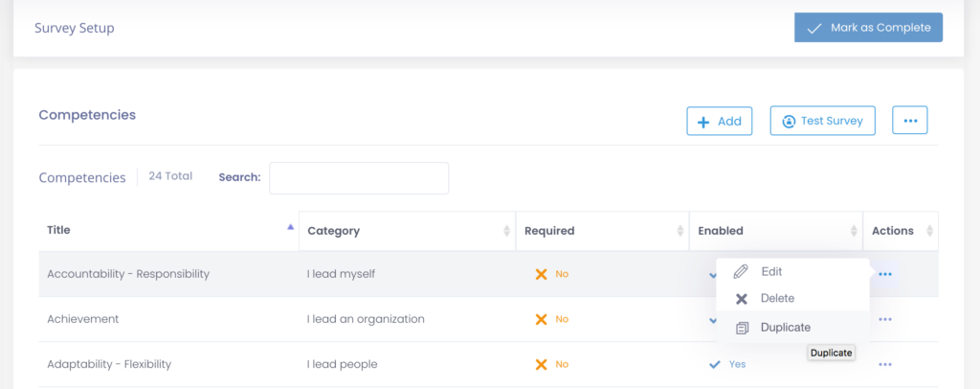Open actions ellipsis for Adaptability - Flexibility row

[885, 364]
